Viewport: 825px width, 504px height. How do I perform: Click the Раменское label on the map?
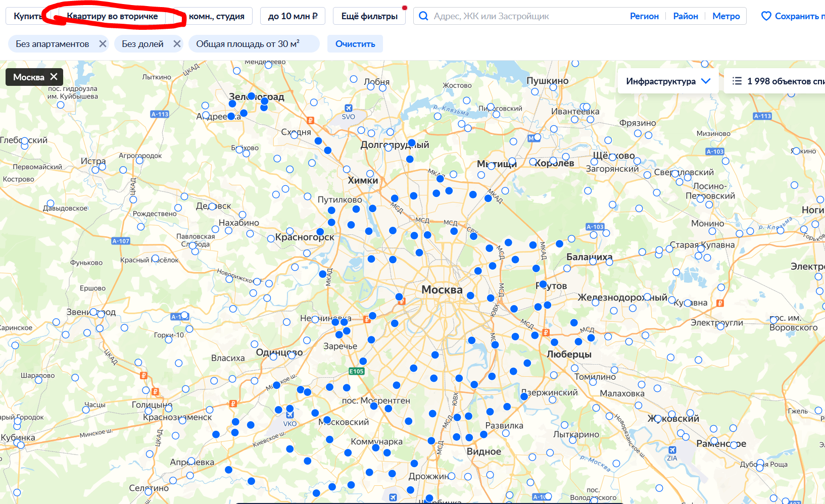[x=721, y=444]
